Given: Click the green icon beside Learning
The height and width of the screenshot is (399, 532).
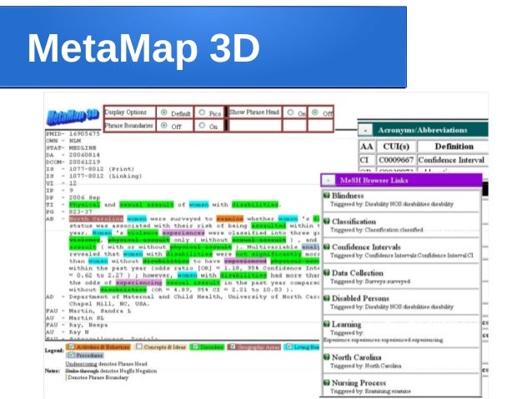Looking at the screenshot, I should pyautogui.click(x=326, y=324).
